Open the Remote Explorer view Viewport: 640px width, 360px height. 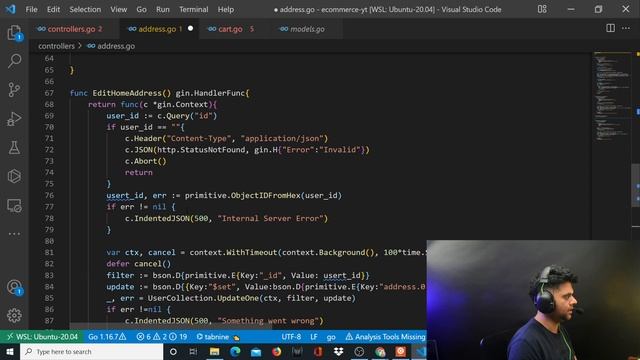click(x=14, y=205)
